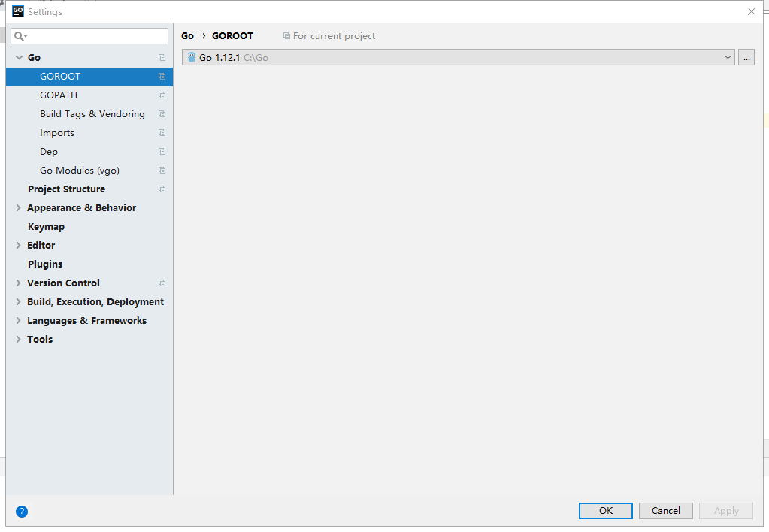Click the project icon beside Version Control
The image size is (769, 532).
click(162, 283)
